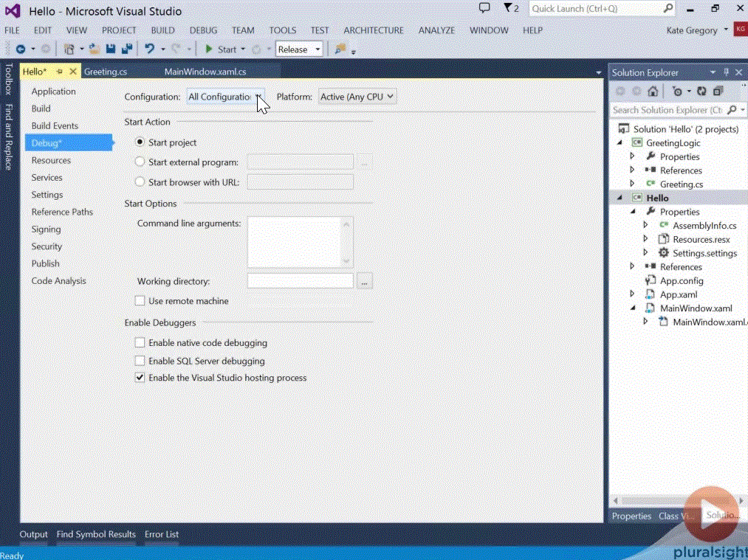
Task: Click the Save All toolbar icon
Action: [127, 49]
